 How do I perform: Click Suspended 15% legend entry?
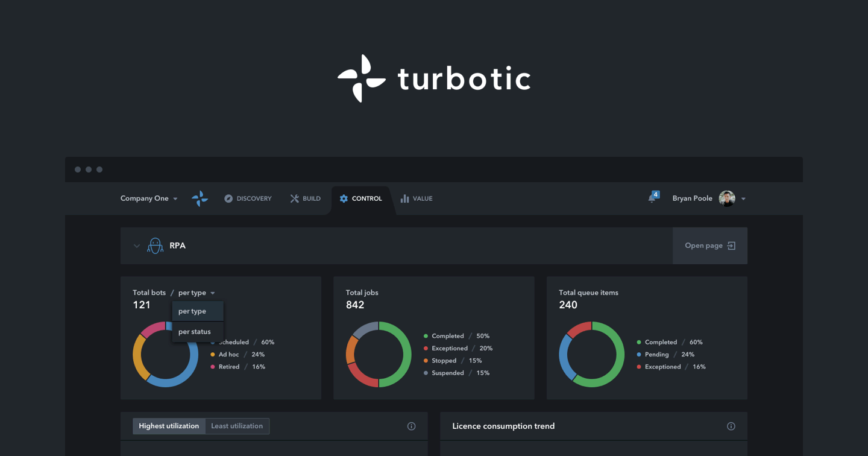[x=456, y=373]
